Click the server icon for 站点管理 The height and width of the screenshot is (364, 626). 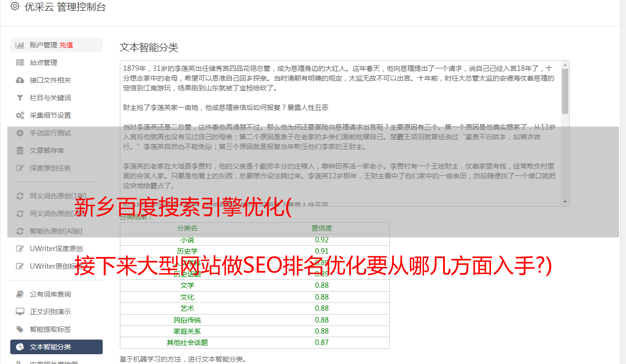20,63
